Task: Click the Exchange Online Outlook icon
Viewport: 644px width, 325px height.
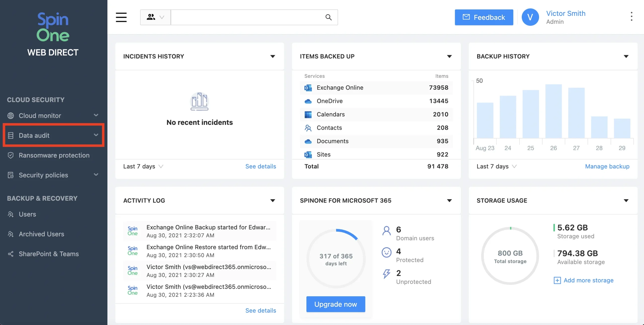Action: [308, 88]
